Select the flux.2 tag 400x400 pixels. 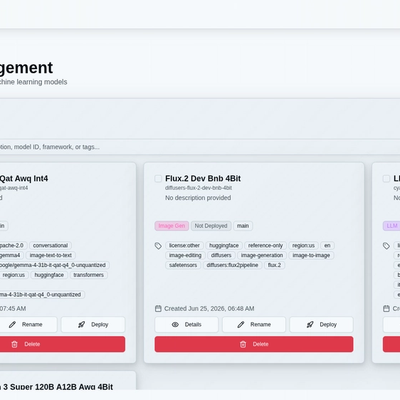point(274,265)
